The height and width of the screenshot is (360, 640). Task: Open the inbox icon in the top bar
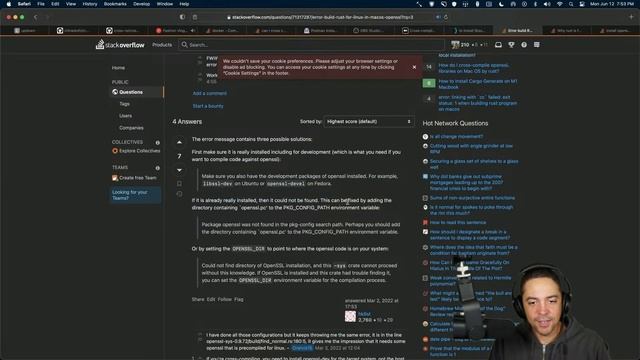498,45
